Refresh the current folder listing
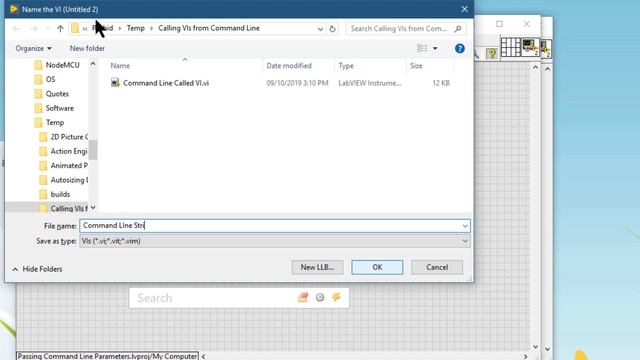The image size is (640, 360). (x=332, y=29)
